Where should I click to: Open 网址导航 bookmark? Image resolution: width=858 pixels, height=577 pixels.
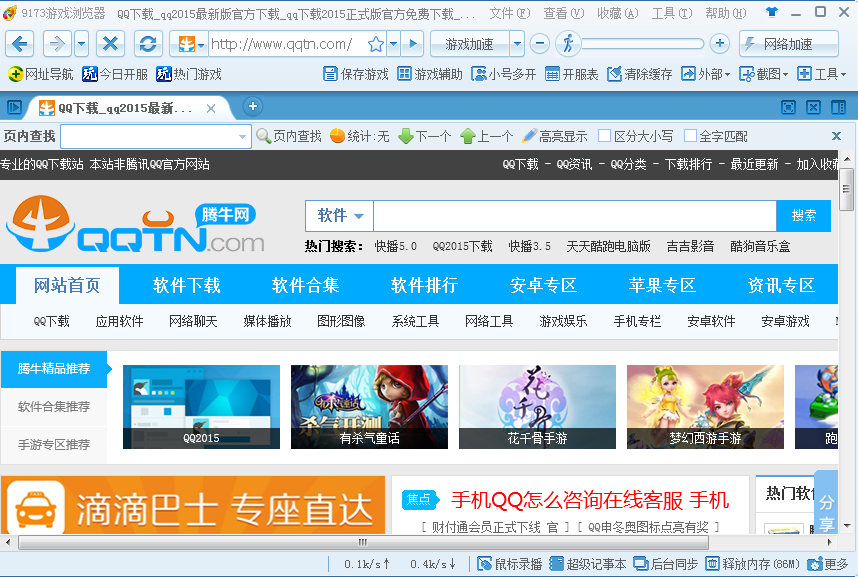point(41,74)
